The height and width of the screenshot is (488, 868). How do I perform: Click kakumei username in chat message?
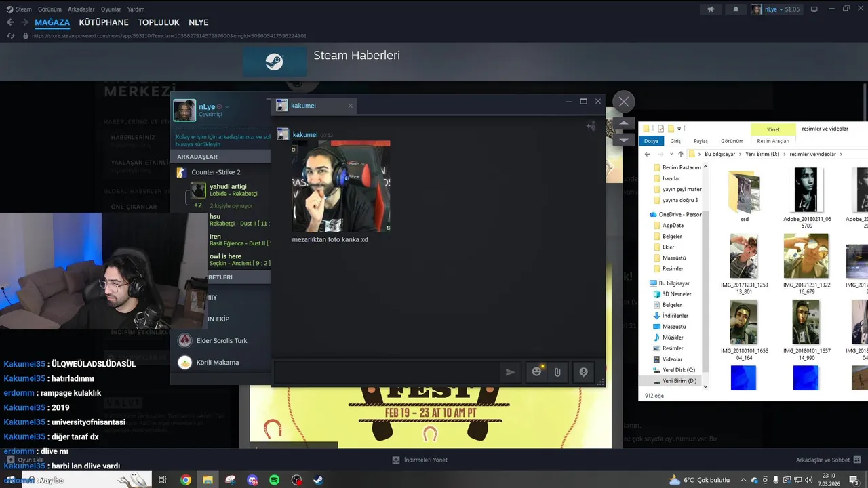coord(305,135)
